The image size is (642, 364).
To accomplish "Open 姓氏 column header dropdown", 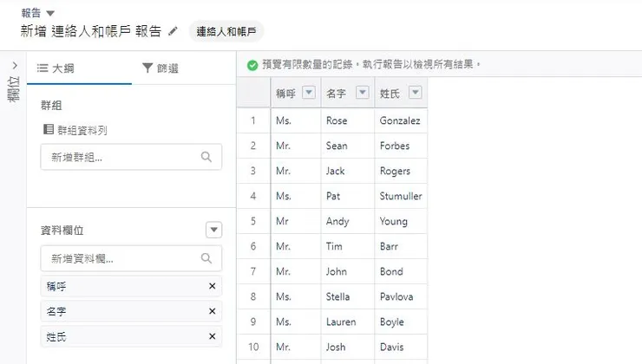I will [x=416, y=93].
